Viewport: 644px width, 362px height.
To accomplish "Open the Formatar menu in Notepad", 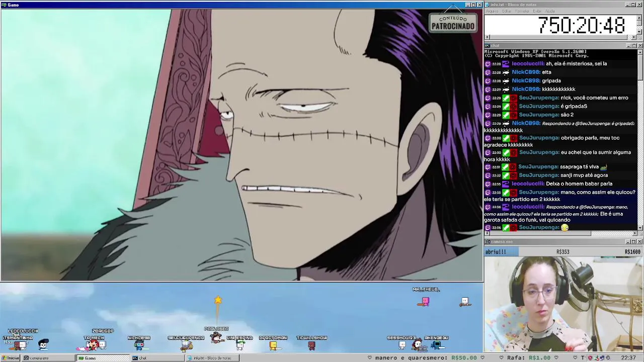I will 522,11.
